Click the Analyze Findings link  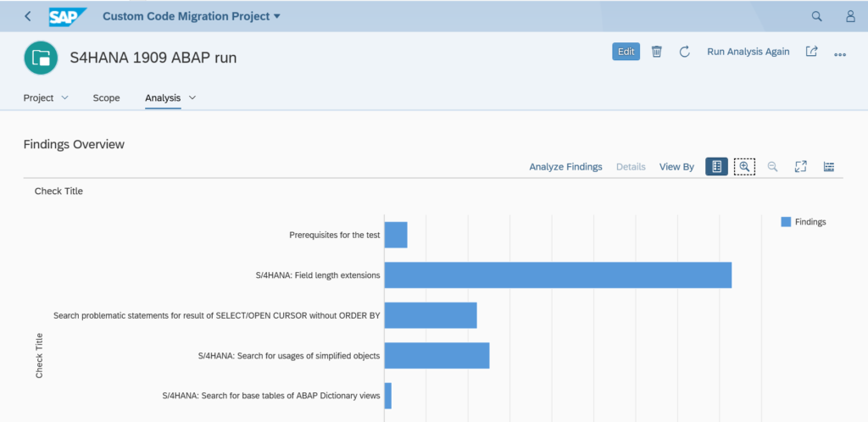(x=565, y=166)
